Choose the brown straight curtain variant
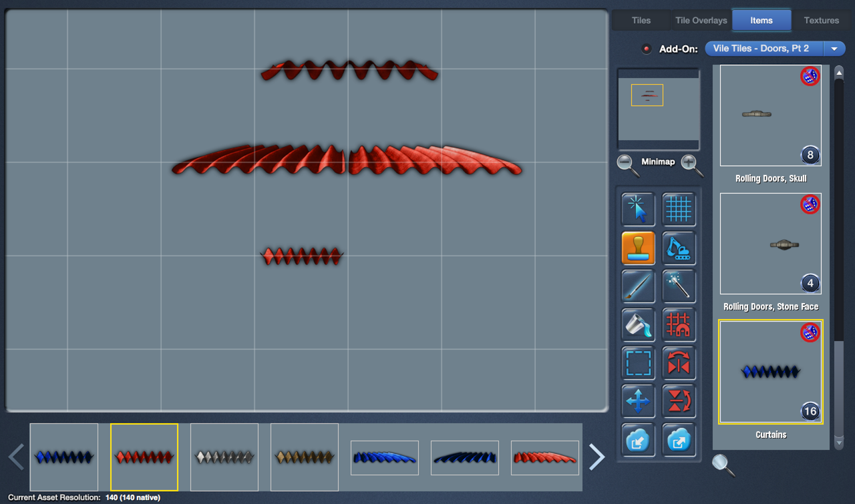 coord(305,457)
